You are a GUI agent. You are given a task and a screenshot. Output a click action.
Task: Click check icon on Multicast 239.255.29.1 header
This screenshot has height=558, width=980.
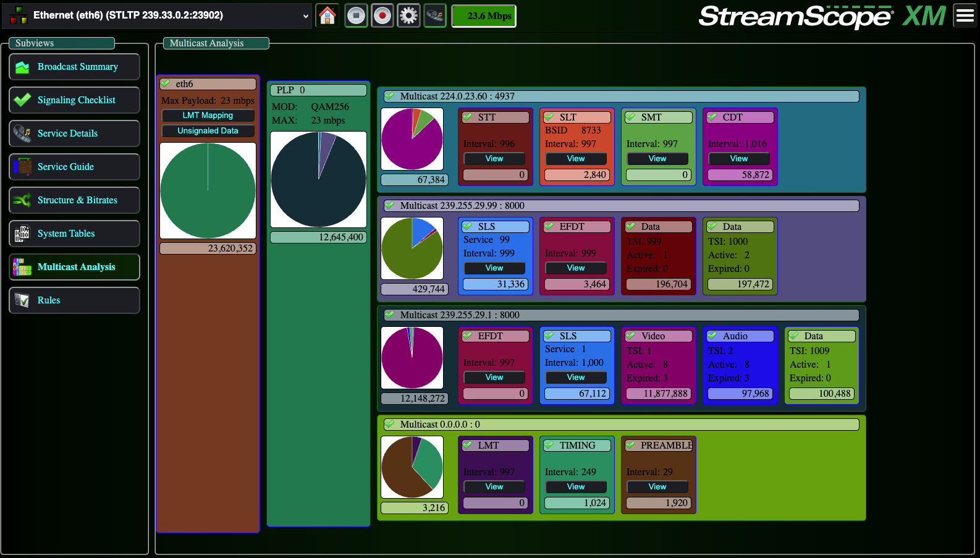pos(390,315)
